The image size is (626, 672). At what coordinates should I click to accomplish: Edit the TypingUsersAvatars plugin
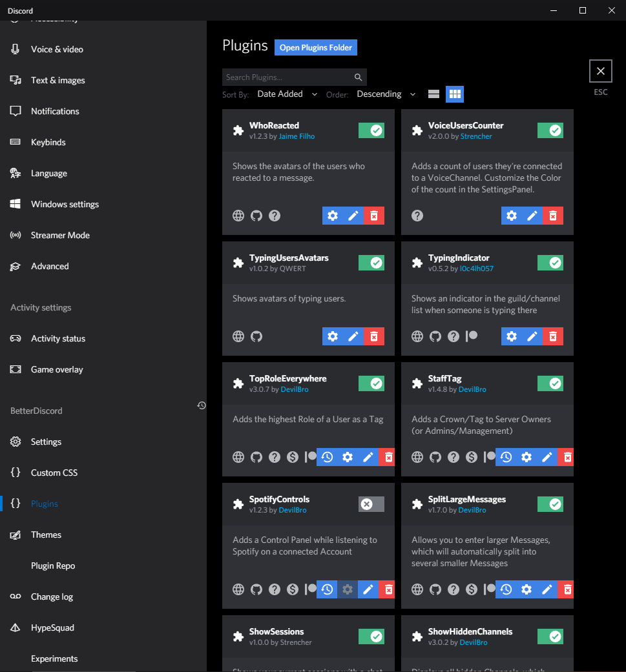[x=353, y=336]
